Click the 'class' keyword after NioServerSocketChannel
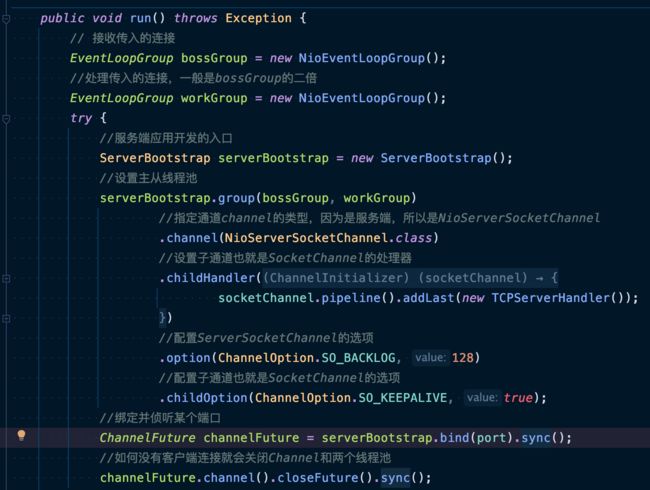 (x=413, y=238)
